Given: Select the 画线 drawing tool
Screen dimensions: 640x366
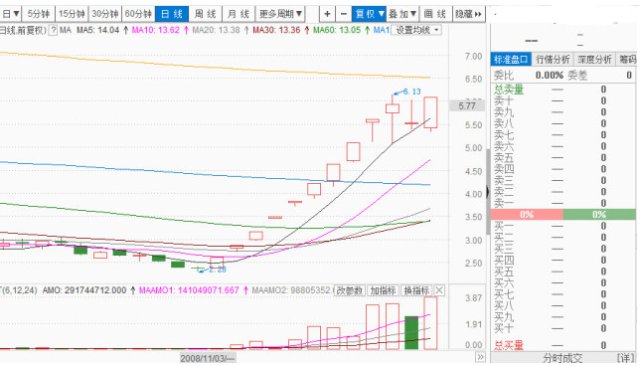Looking at the screenshot, I should coord(435,14).
